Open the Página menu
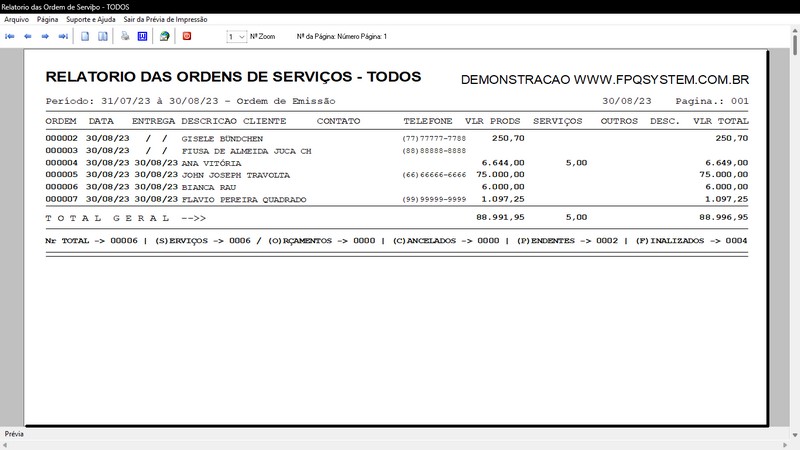This screenshot has height=450, width=800. [x=47, y=19]
